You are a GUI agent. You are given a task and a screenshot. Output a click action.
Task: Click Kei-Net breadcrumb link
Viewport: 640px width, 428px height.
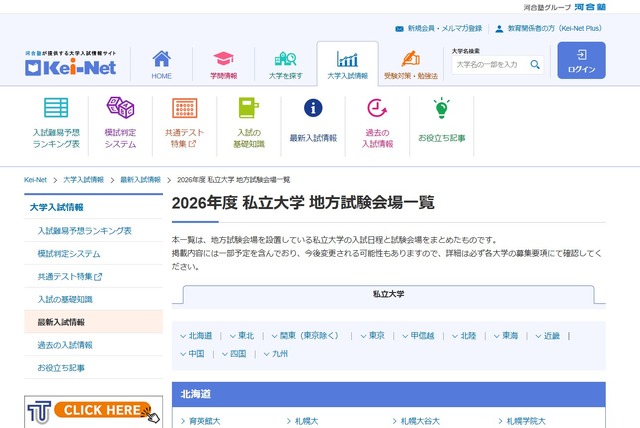pos(36,180)
